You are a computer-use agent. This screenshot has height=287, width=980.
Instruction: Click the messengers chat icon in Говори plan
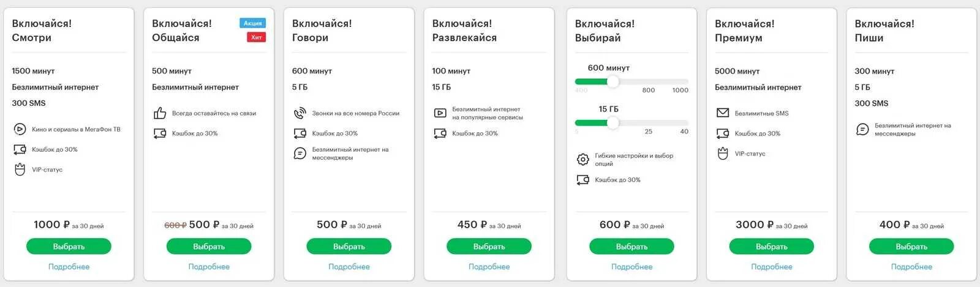pos(300,154)
